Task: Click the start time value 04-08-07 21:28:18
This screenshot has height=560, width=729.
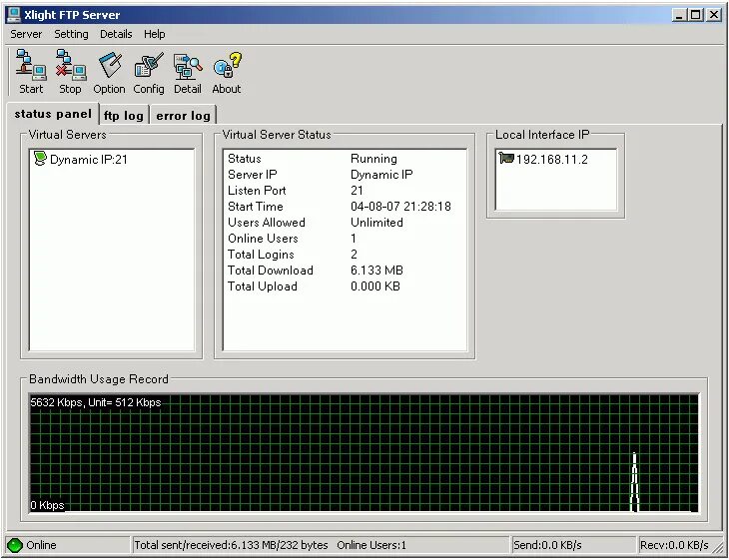Action: pos(400,206)
